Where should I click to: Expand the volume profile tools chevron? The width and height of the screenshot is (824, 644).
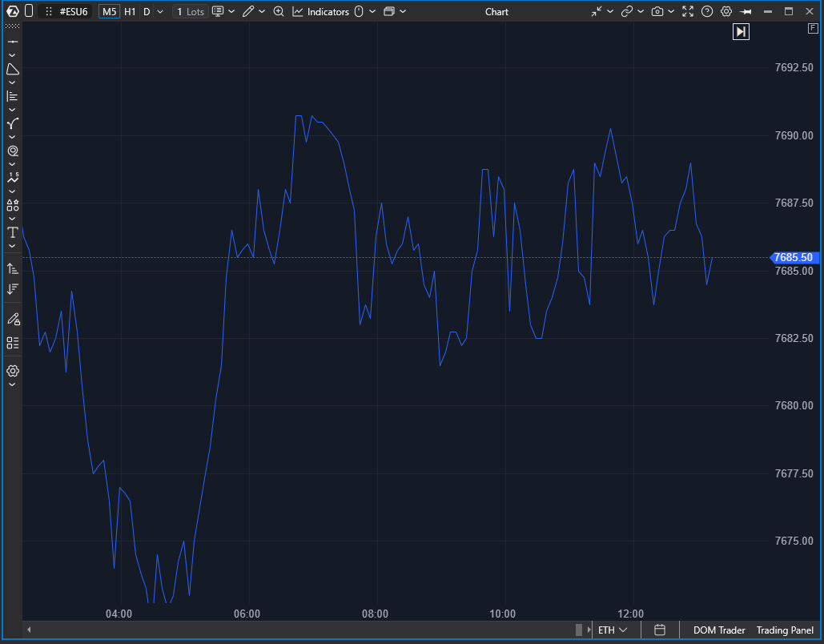click(x=13, y=110)
